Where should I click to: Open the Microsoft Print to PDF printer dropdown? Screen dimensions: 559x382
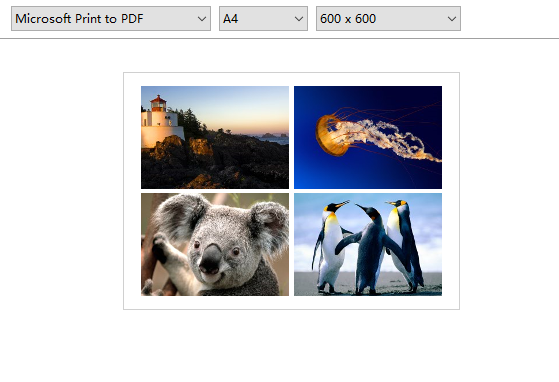point(111,19)
